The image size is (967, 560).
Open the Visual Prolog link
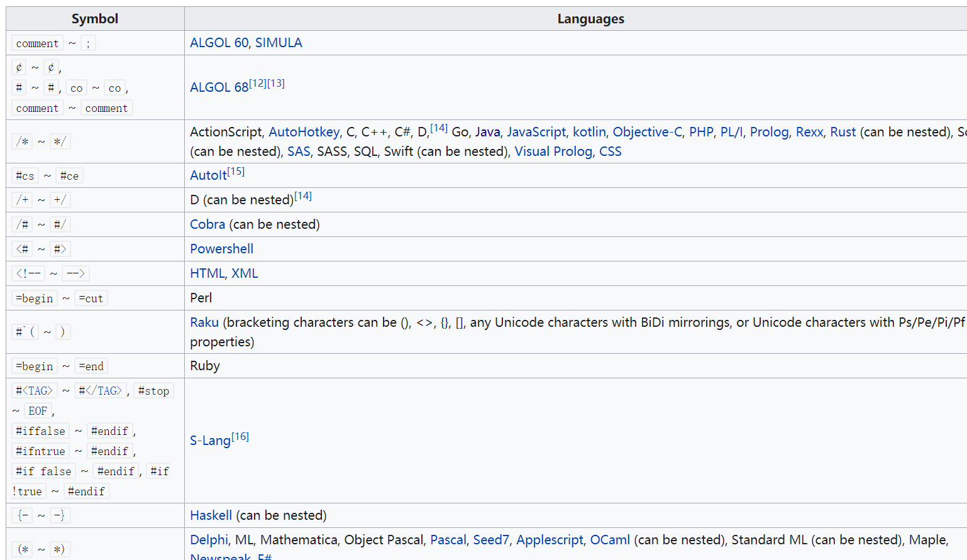553,151
